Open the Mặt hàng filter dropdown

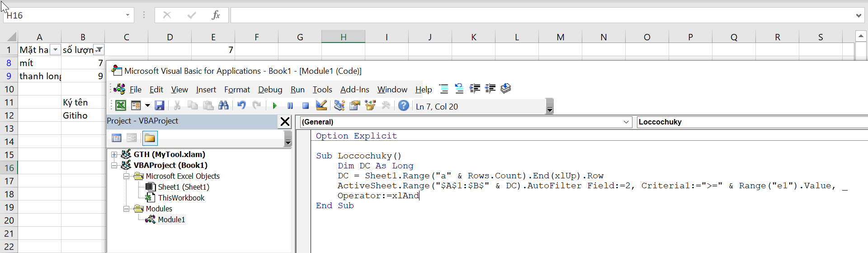55,50
